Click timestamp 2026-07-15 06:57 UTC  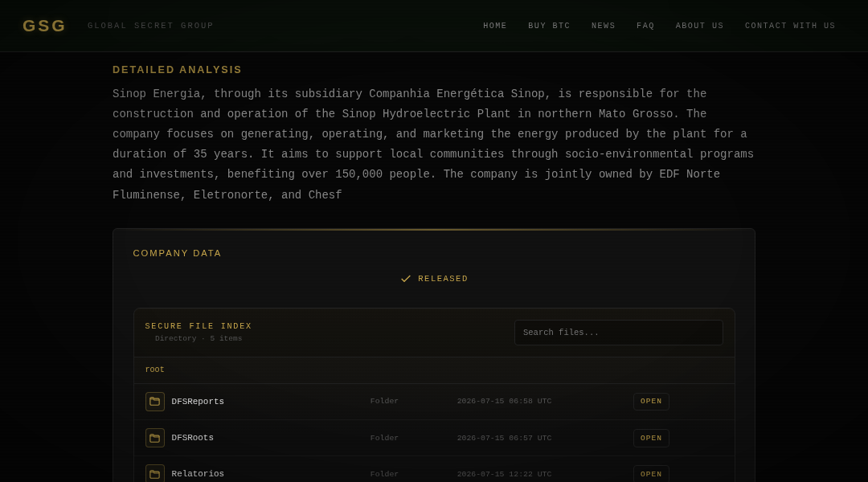[x=504, y=438]
